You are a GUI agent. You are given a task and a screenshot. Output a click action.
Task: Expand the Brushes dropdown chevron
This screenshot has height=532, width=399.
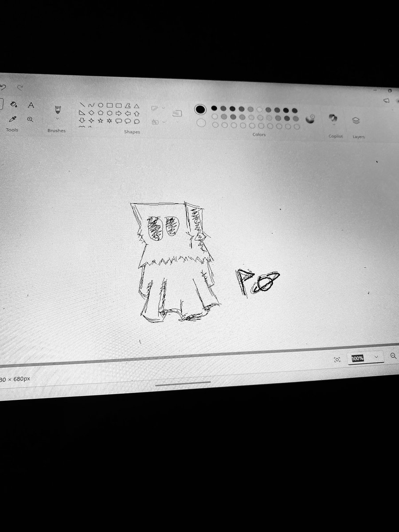click(57, 119)
